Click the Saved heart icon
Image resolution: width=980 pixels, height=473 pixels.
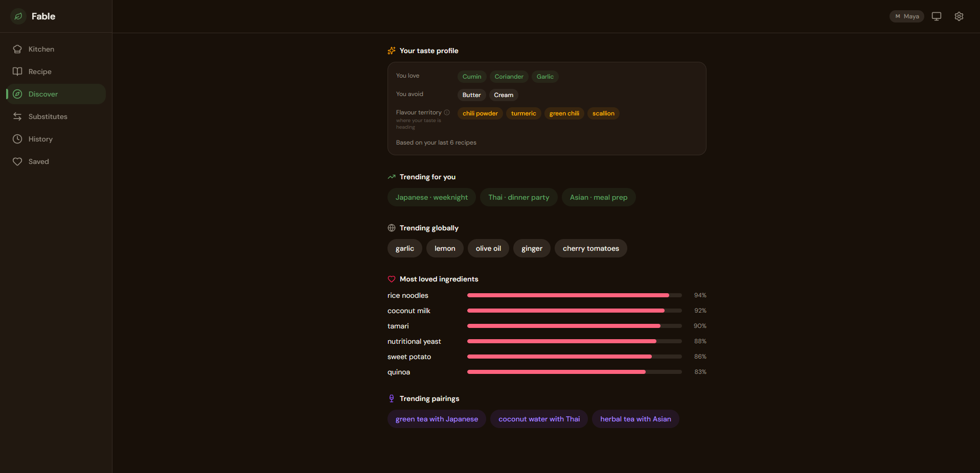17,161
